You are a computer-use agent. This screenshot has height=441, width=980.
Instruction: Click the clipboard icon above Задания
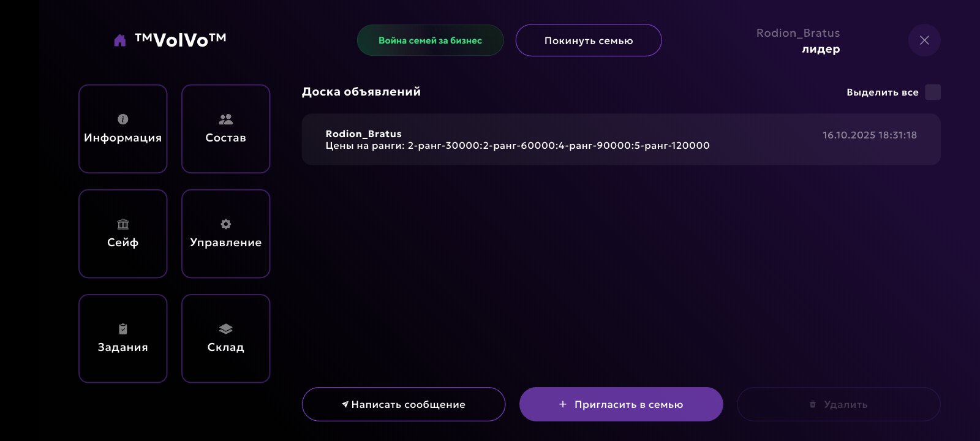click(x=123, y=329)
